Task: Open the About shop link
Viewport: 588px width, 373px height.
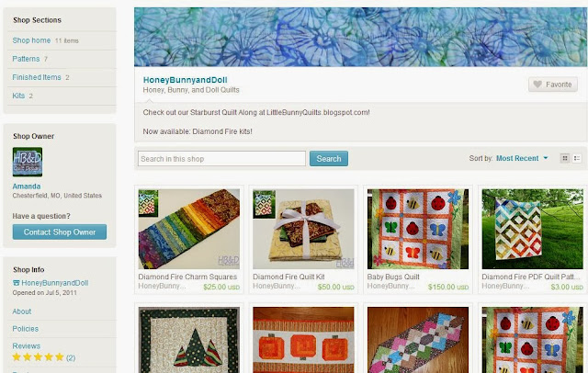Action: tap(22, 311)
